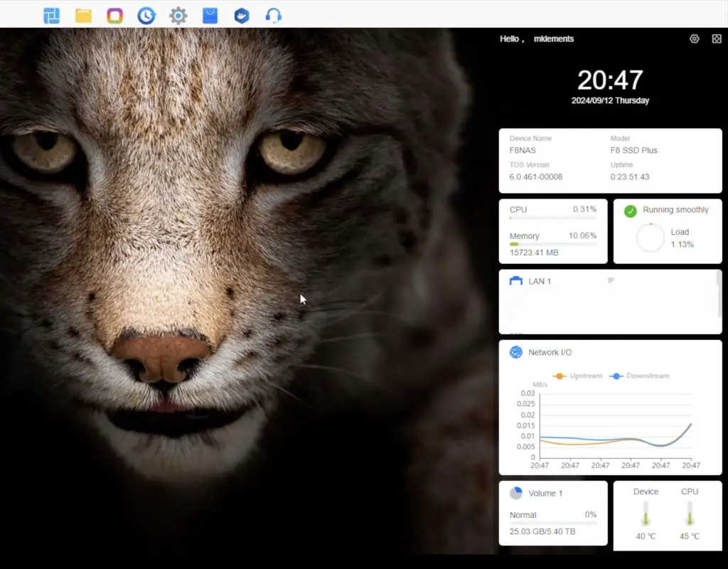728x569 pixels.
Task: Click the widget panel collapse icon
Action: point(717,39)
